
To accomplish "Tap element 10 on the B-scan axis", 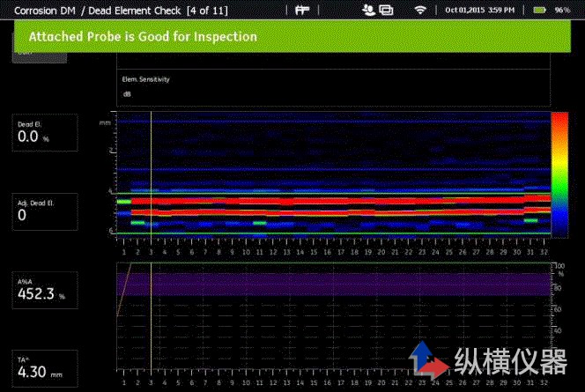I will click(x=246, y=252).
